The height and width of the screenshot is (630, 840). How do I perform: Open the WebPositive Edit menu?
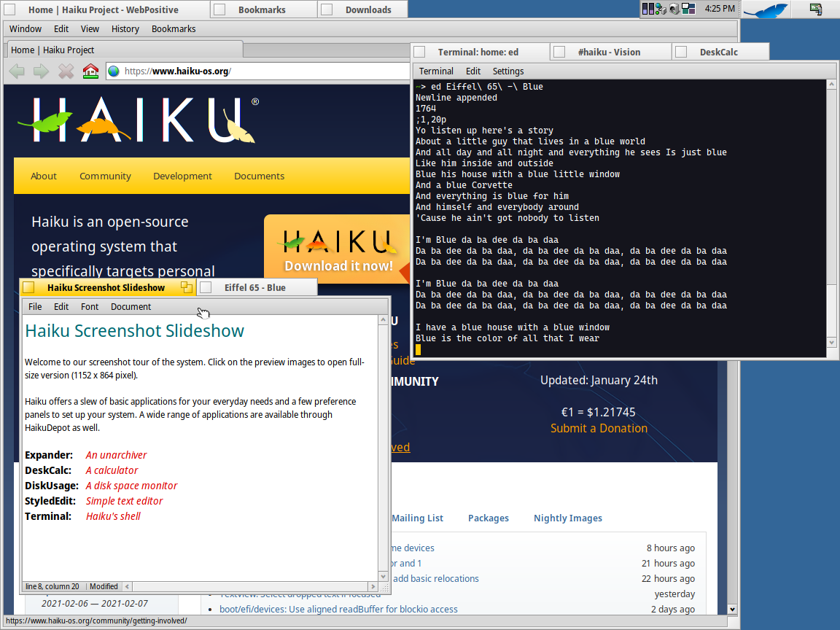click(61, 29)
